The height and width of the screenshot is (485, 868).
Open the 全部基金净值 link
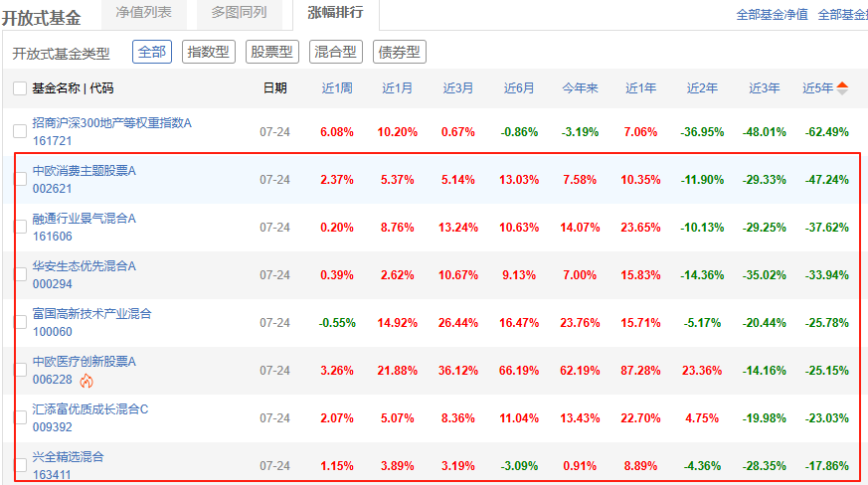[x=772, y=15]
